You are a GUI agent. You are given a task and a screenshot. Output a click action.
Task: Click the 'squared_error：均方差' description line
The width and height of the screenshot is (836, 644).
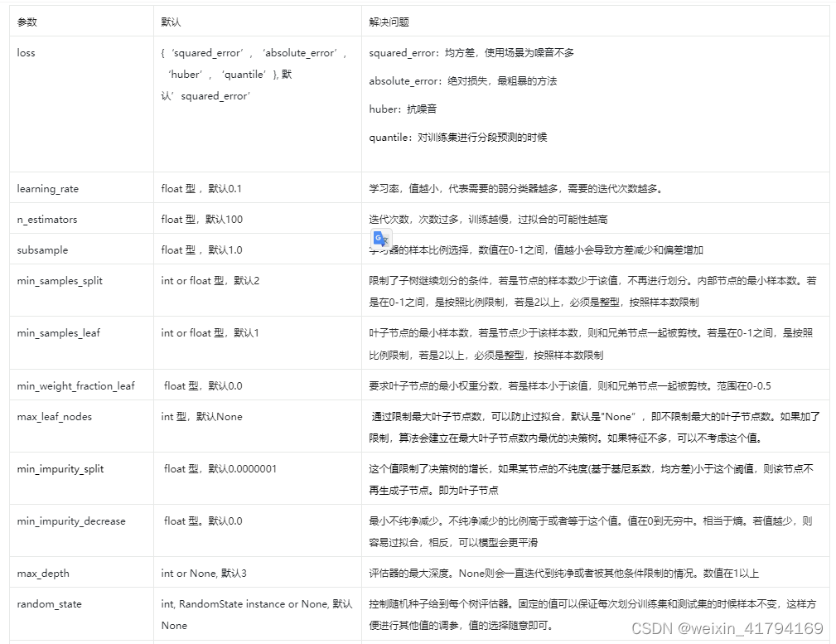point(471,53)
